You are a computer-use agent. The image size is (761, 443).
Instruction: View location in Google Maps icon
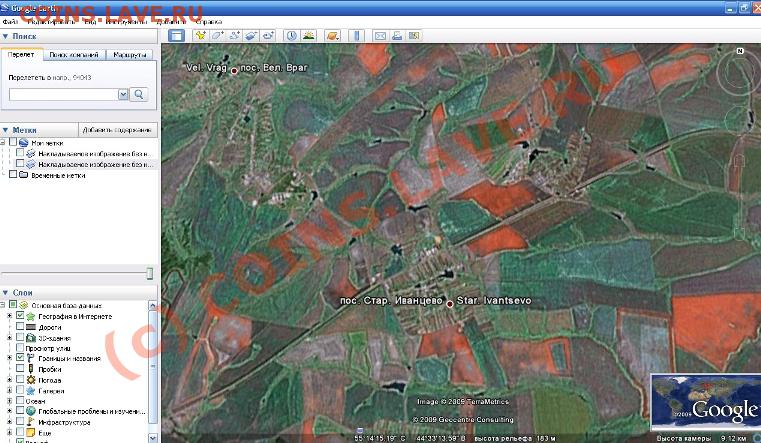(414, 35)
